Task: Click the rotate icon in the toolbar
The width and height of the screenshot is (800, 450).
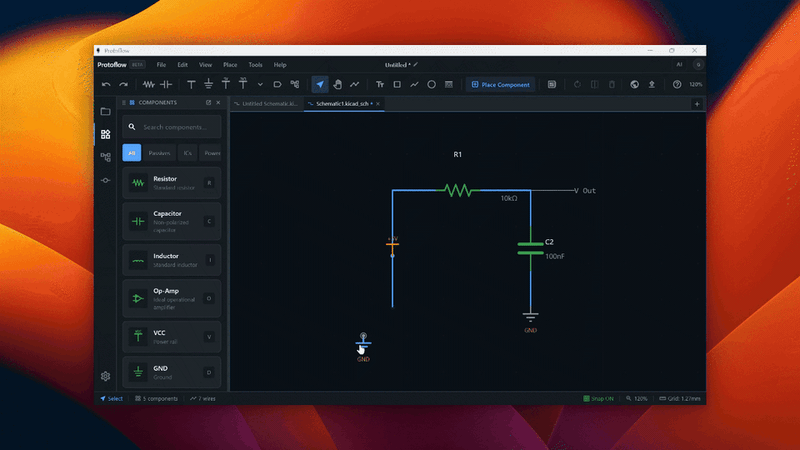Action: [x=578, y=85]
